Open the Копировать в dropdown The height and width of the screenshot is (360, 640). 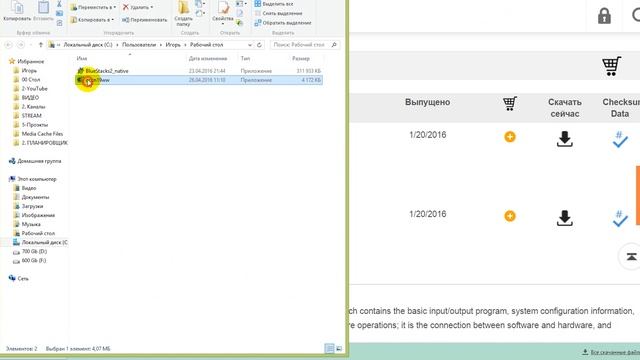coord(92,20)
